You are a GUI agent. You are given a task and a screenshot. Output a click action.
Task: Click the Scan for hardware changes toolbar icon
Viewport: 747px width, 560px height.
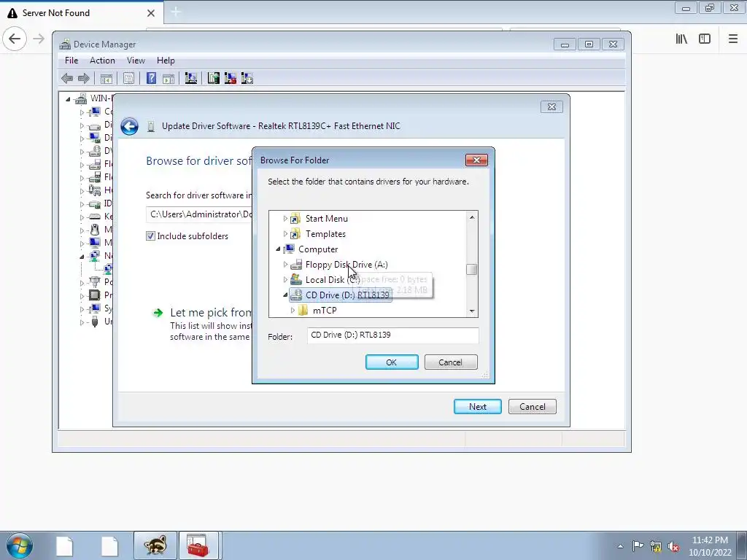[x=191, y=78]
